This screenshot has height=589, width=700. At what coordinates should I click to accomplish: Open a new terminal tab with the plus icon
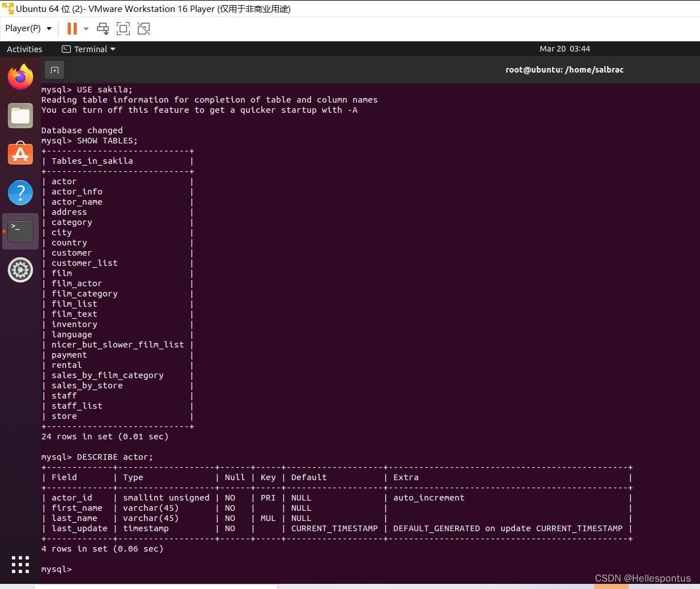pos(54,69)
